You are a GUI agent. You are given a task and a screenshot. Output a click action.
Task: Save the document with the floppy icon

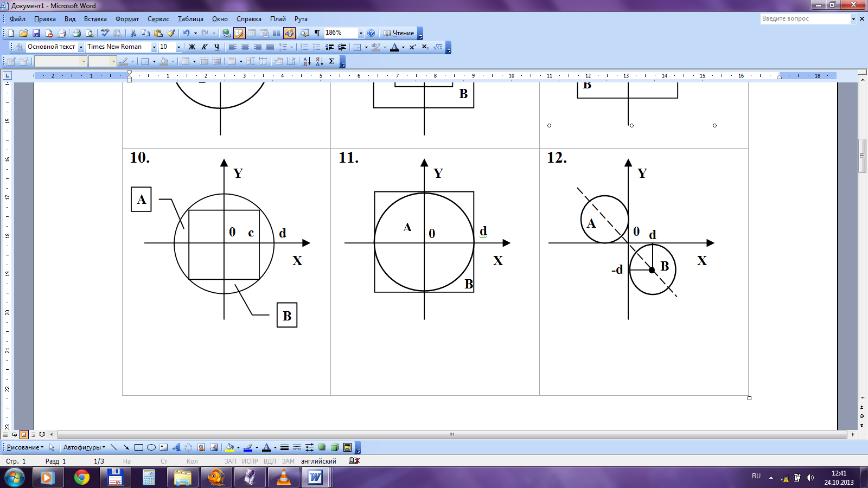pos(36,33)
